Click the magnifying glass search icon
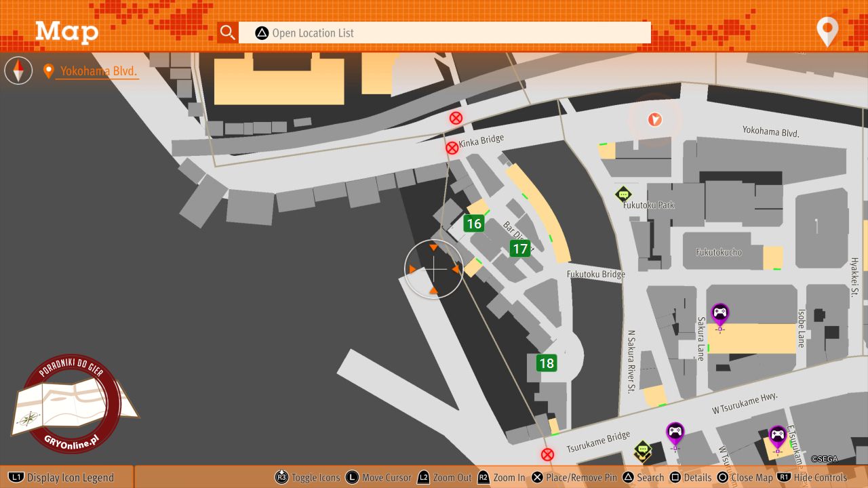Screen dimensions: 868x488 pyautogui.click(x=228, y=33)
